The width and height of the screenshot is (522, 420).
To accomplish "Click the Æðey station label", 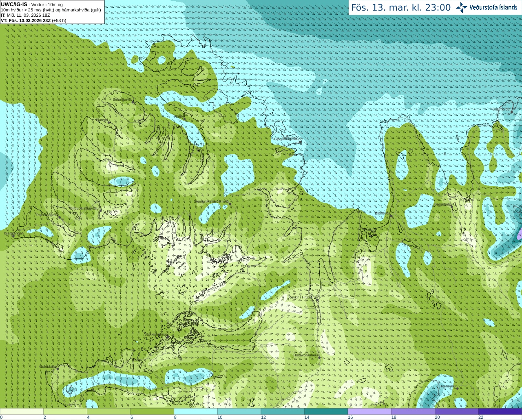I will coord(179,116).
